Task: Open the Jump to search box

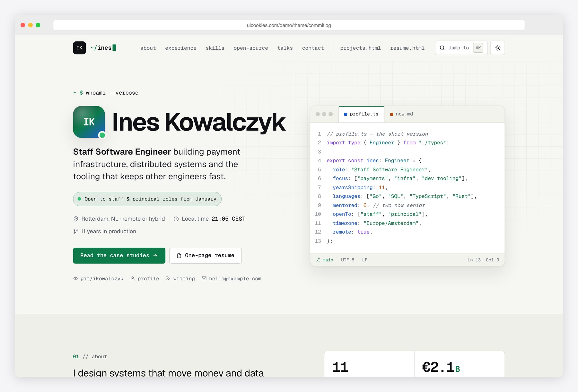Action: pos(461,48)
